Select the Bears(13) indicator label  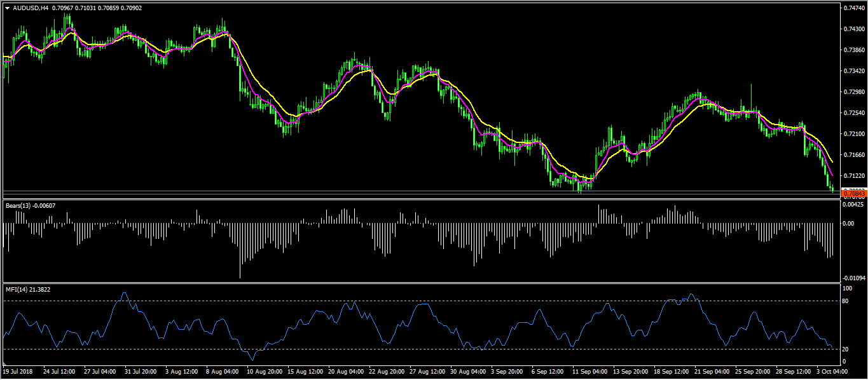coord(17,205)
